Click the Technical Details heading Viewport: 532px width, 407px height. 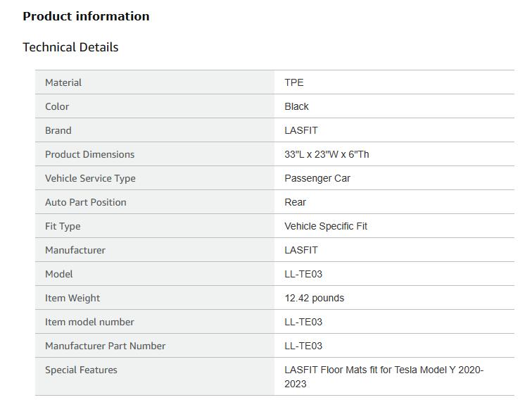(x=70, y=47)
